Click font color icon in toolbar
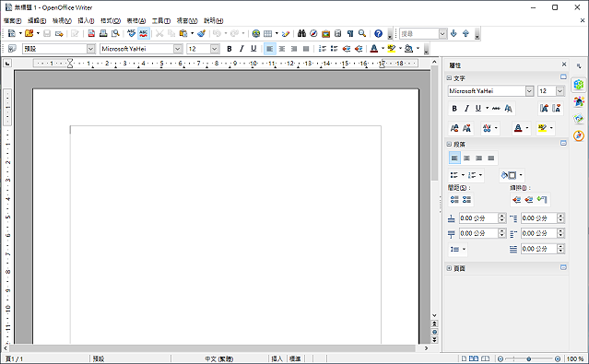Image resolution: width=589 pixels, height=364 pixels. (x=373, y=49)
